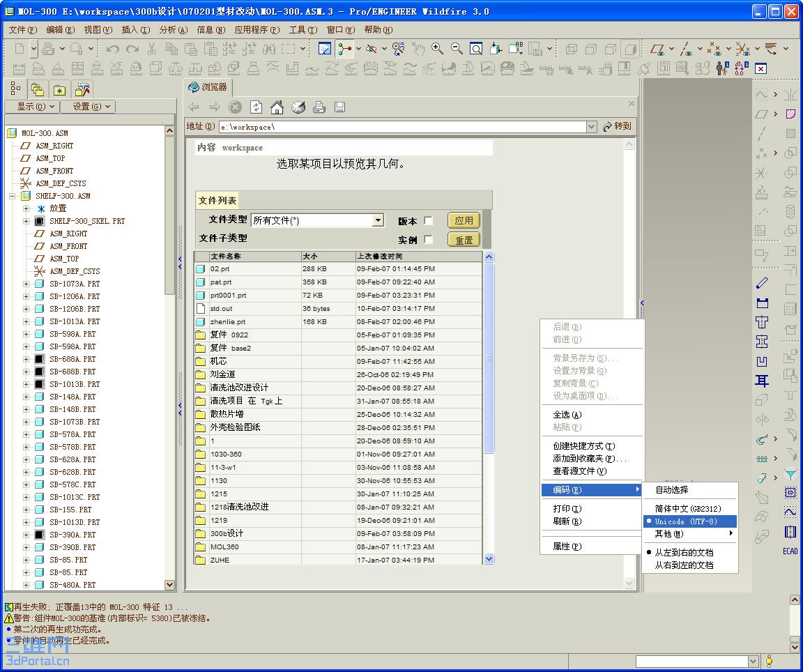Collapse the SHELF-300.ASM tree node

(13, 196)
